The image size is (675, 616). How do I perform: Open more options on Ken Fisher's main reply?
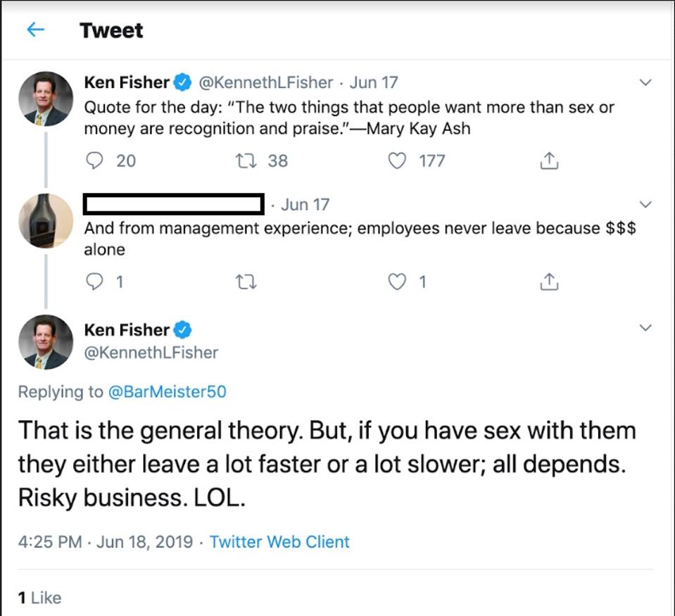(645, 328)
